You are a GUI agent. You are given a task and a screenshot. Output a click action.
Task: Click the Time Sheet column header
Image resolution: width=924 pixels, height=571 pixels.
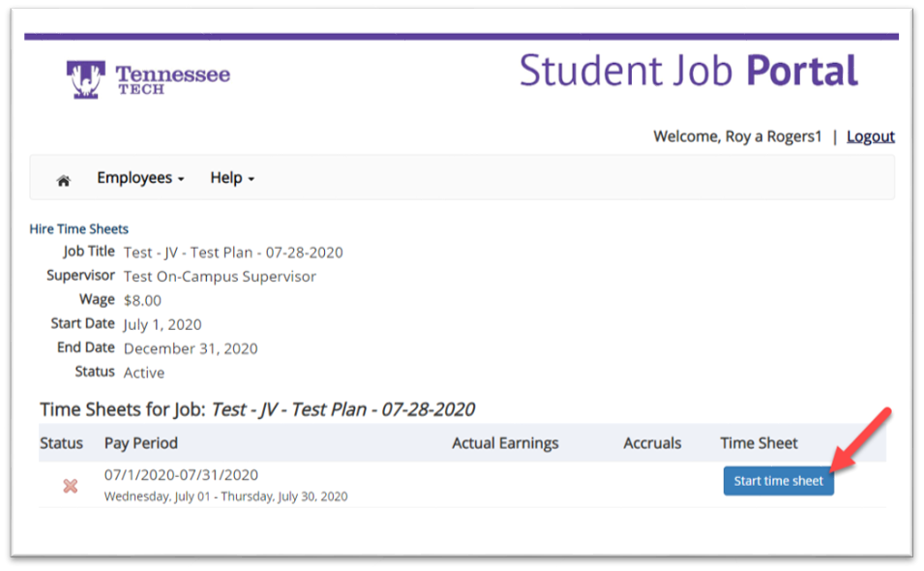[759, 443]
